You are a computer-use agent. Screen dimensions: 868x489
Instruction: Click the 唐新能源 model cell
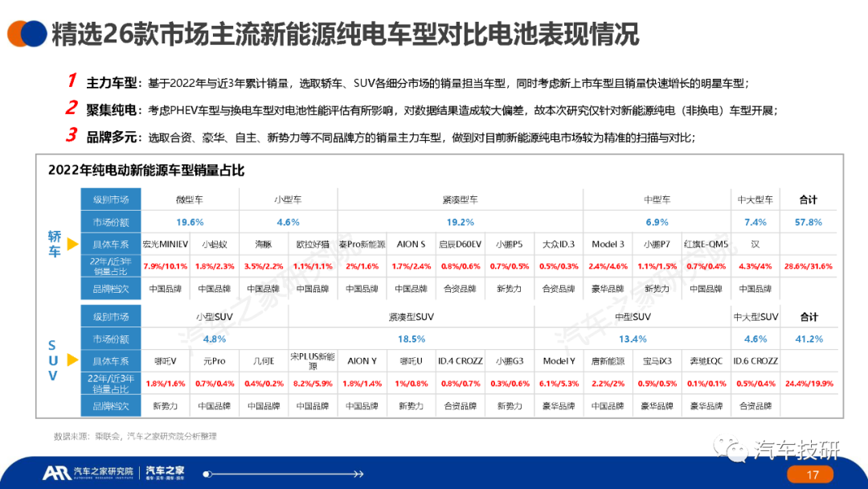coord(608,361)
